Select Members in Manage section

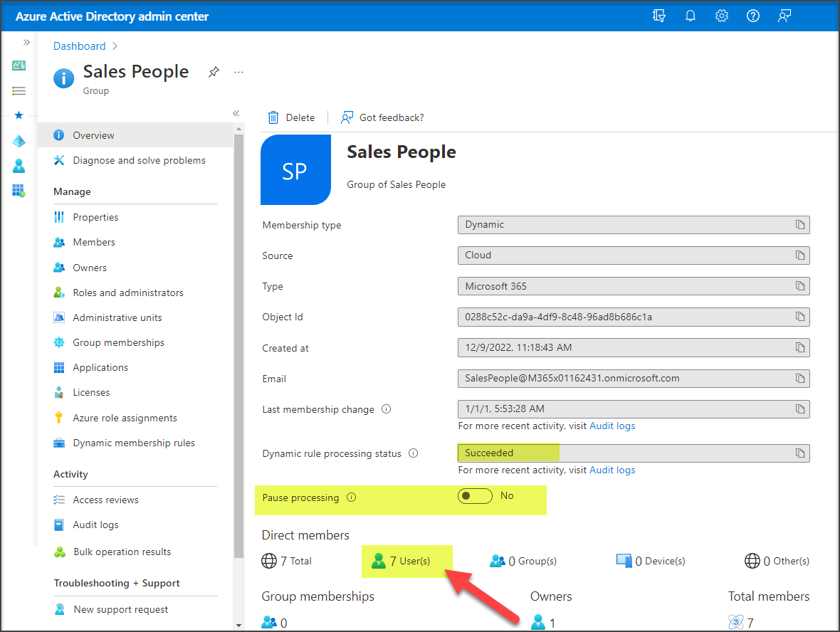(93, 242)
